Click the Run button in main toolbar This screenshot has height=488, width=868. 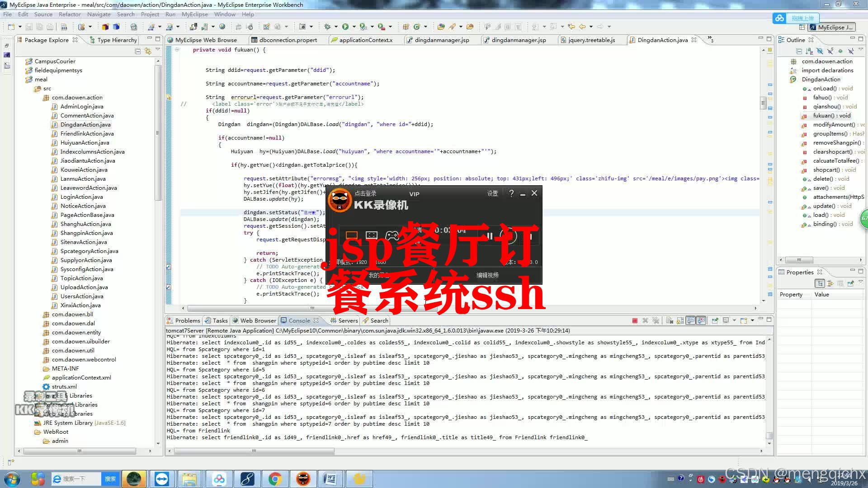click(x=345, y=27)
